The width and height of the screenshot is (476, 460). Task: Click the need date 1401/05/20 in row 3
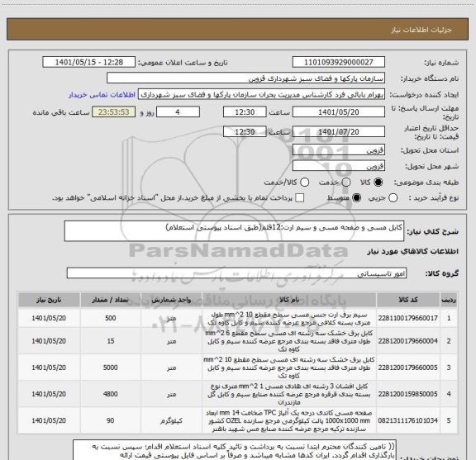click(x=49, y=368)
